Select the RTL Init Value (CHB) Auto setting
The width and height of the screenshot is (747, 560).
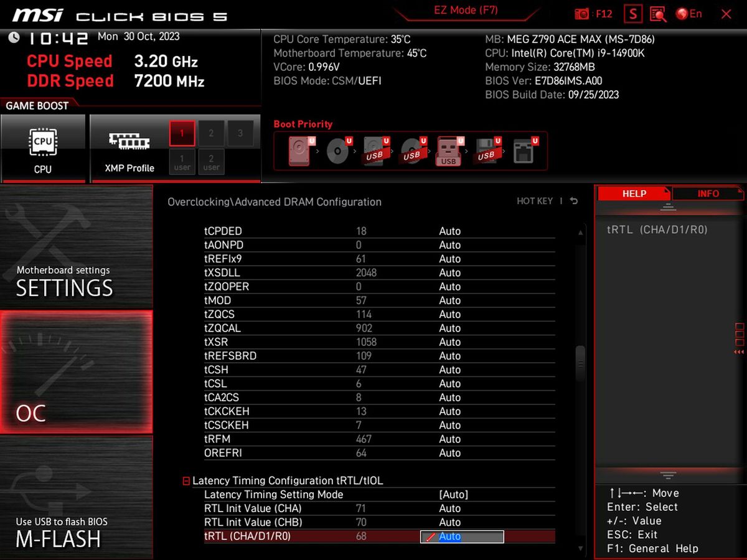(x=449, y=522)
